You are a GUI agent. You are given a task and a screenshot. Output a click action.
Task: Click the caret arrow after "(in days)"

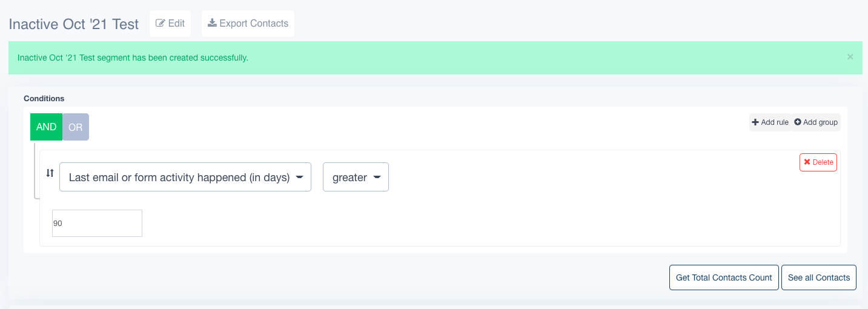tap(299, 178)
